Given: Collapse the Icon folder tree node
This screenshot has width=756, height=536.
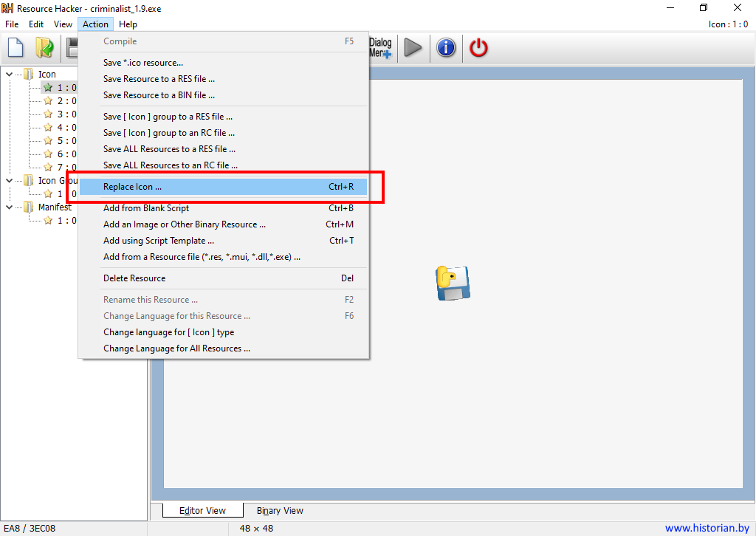Looking at the screenshot, I should click(x=9, y=74).
